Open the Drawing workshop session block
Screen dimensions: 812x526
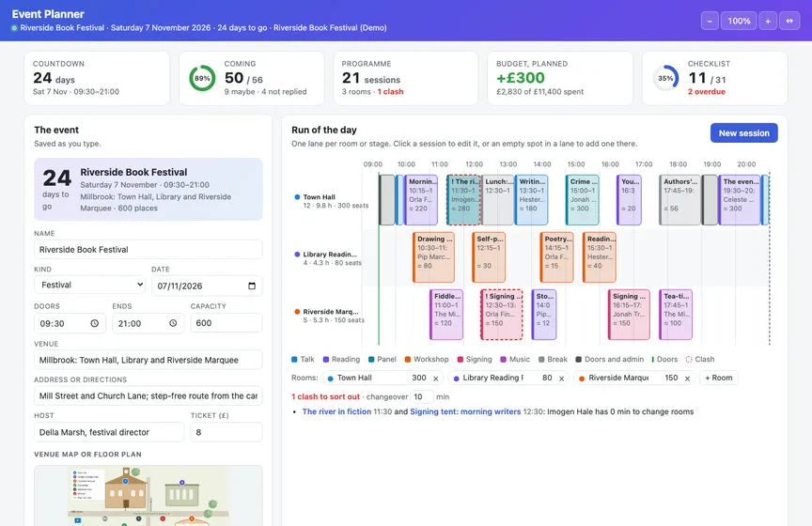pyautogui.click(x=434, y=257)
